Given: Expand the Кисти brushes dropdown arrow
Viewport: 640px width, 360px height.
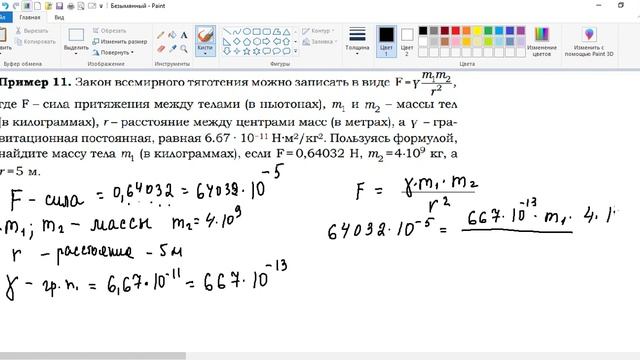Looking at the screenshot, I should (205, 53).
